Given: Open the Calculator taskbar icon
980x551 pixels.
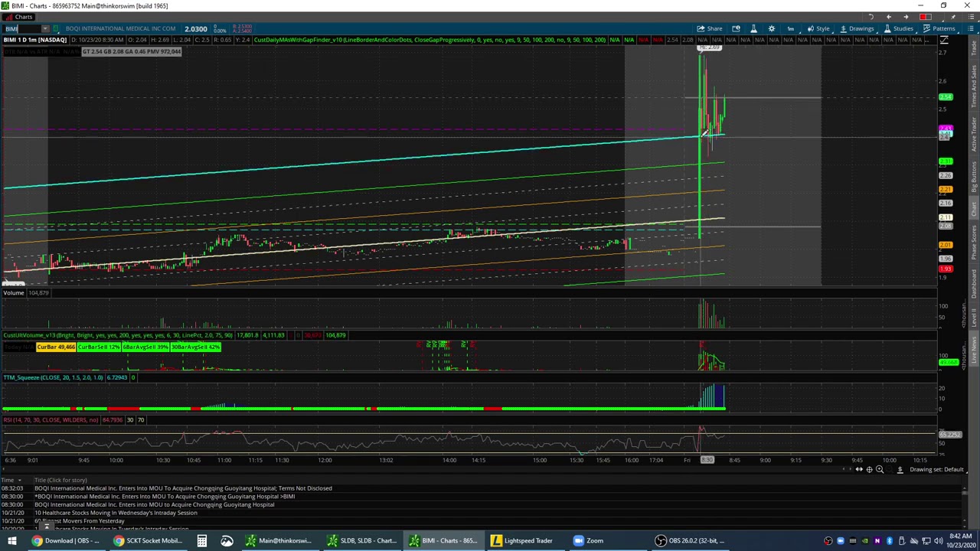Looking at the screenshot, I should [x=201, y=540].
